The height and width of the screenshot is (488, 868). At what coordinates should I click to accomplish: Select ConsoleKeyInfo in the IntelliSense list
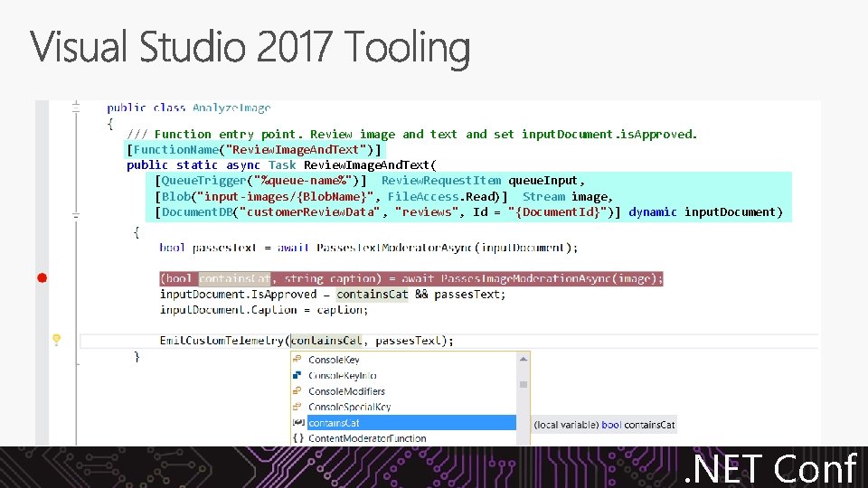coord(342,375)
